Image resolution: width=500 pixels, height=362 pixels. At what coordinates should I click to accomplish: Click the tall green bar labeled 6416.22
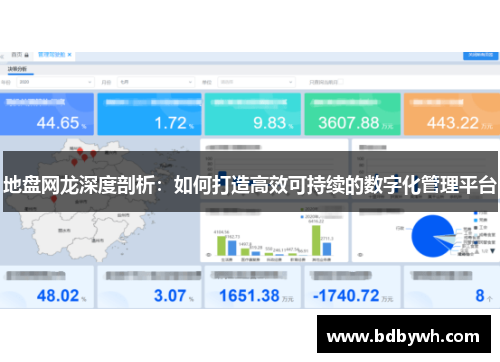point(316,240)
